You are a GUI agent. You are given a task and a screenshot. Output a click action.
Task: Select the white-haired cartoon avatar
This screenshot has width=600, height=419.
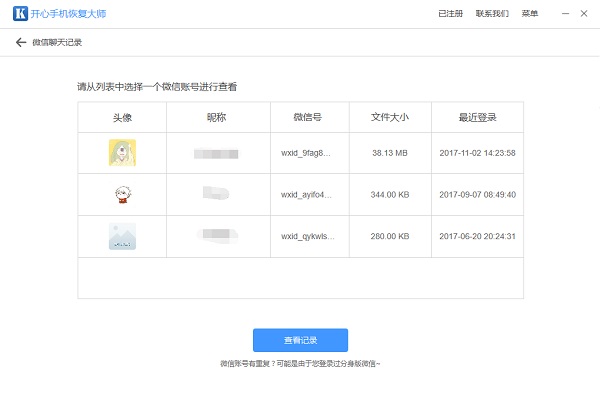(x=122, y=195)
